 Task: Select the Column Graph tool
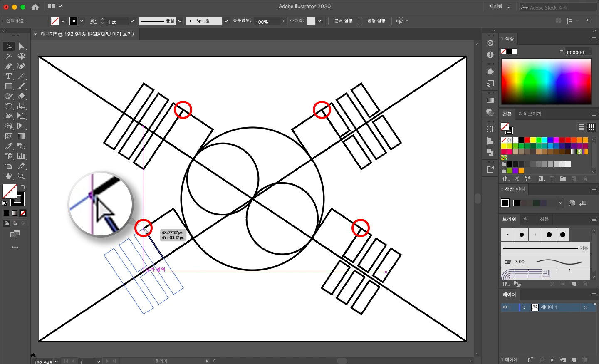pos(22,156)
